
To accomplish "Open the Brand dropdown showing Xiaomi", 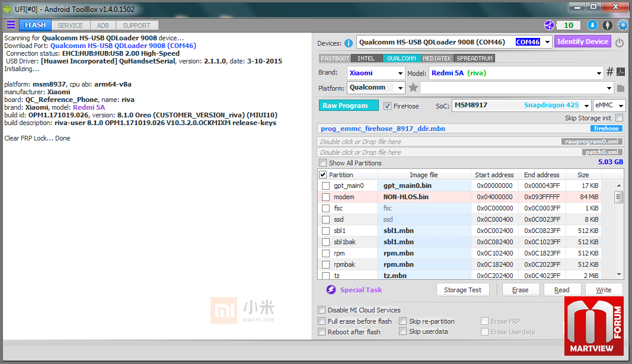I will 376,73.
